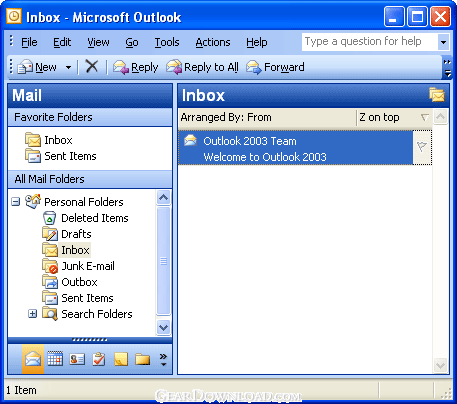
Task: Open the Outbox folder
Action: point(70,282)
